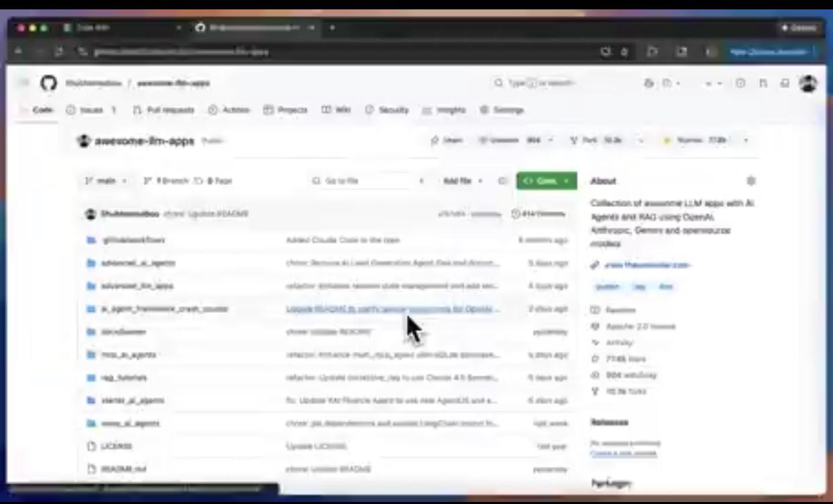The image size is (833, 504).
Task: Open the .github/workflows folder
Action: click(x=133, y=240)
